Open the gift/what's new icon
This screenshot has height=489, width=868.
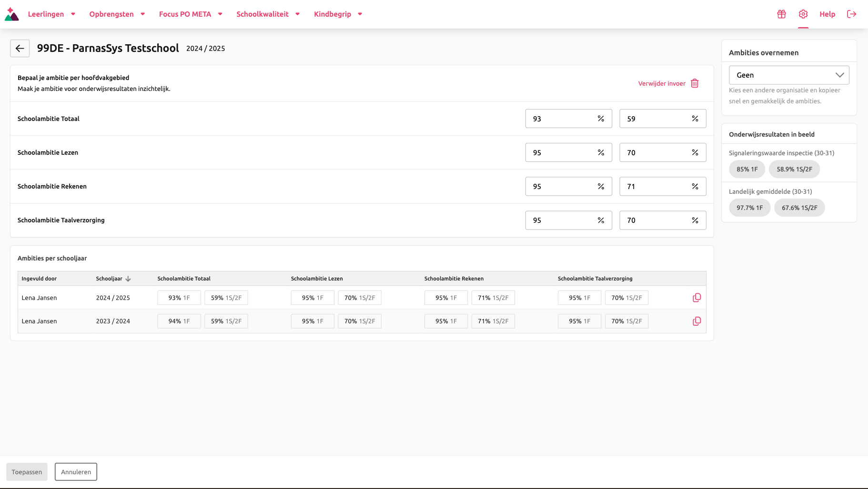click(781, 14)
